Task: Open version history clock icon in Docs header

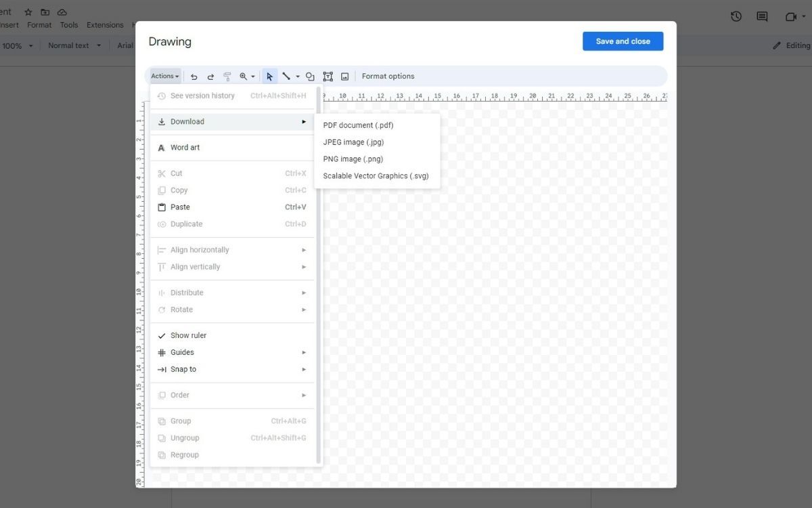Action: pyautogui.click(x=736, y=17)
